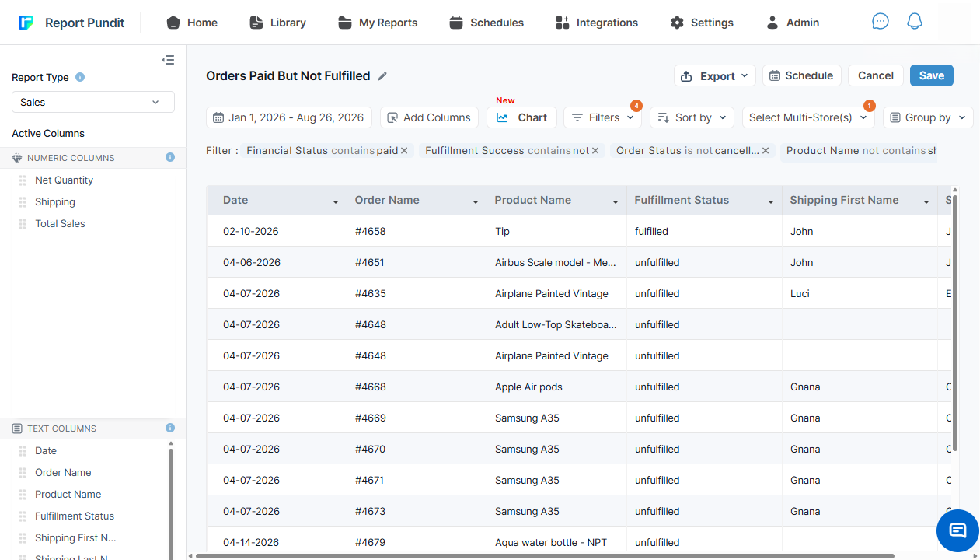Viewport: 980px width, 560px height.
Task: Edit report title with pencil icon
Action: point(382,76)
